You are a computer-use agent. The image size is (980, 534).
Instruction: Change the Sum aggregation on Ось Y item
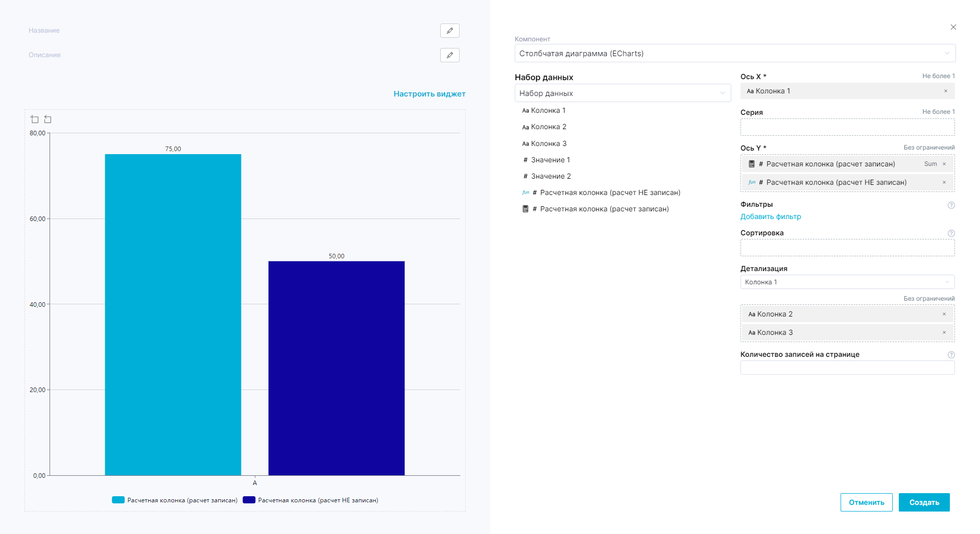point(930,164)
